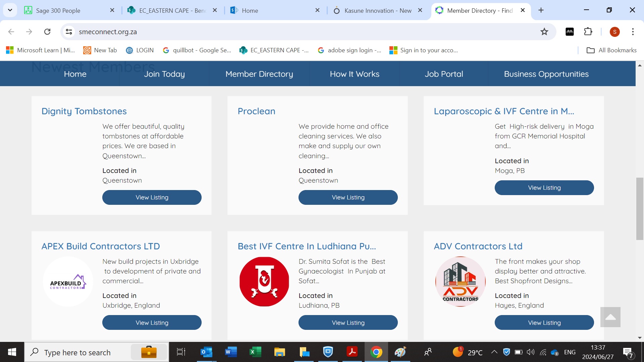Image resolution: width=644 pixels, height=362 pixels.
Task: Open the ADV Contractors Ltd title link
Action: 478,246
